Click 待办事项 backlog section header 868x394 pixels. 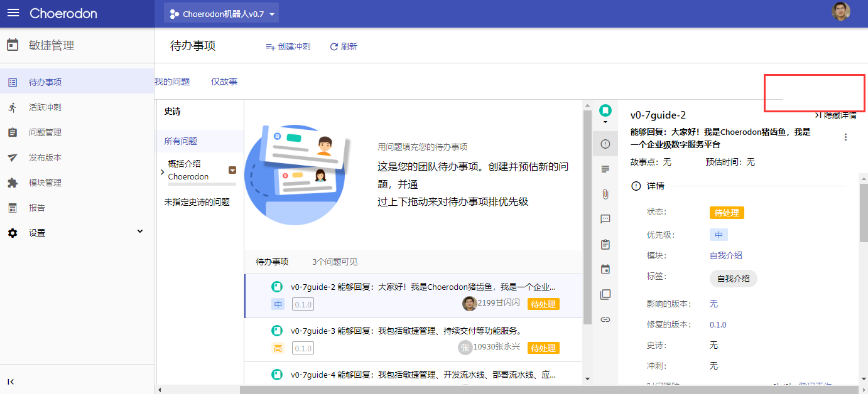pos(272,262)
